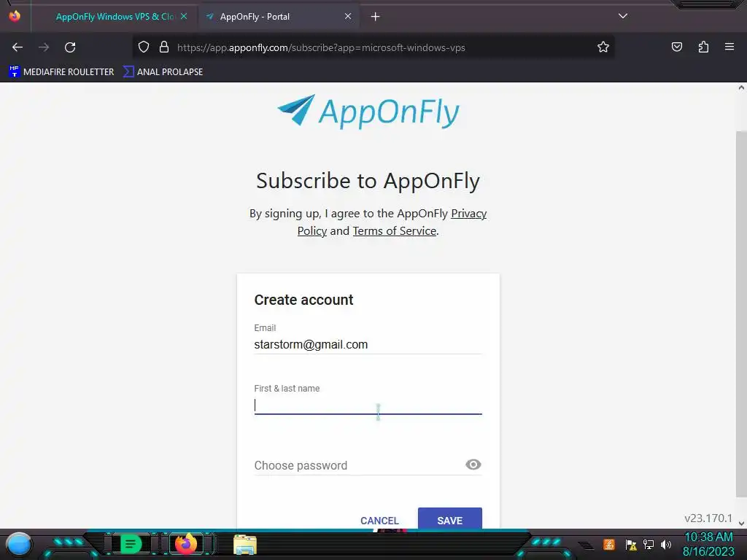Click the Email input field
This screenshot has height=560, width=747.
(x=368, y=344)
